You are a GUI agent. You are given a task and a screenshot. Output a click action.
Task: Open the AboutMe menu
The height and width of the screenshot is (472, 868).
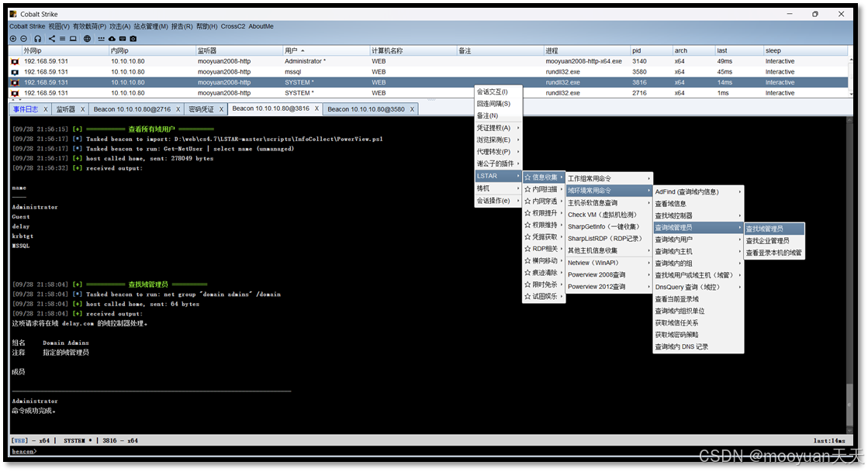pos(261,26)
